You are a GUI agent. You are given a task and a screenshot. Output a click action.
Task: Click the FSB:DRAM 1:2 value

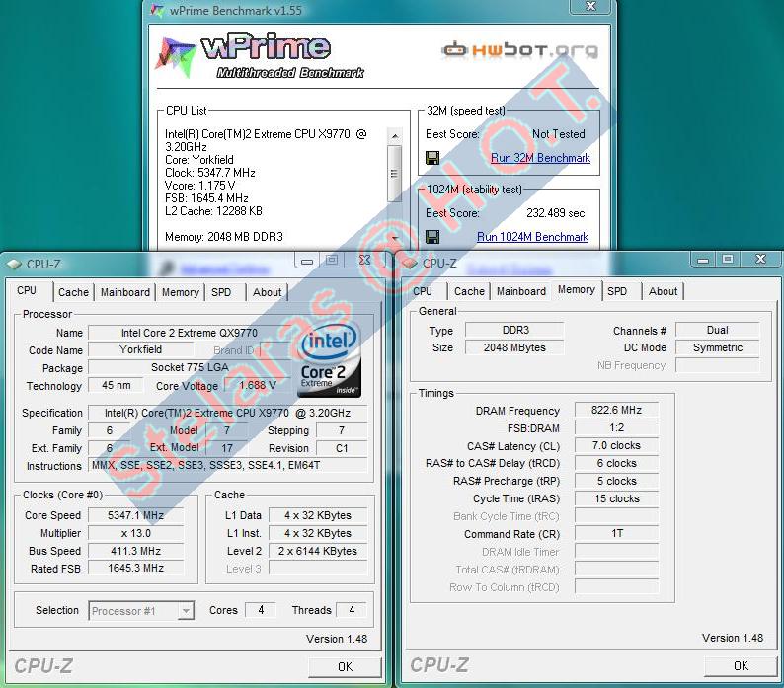(x=616, y=428)
